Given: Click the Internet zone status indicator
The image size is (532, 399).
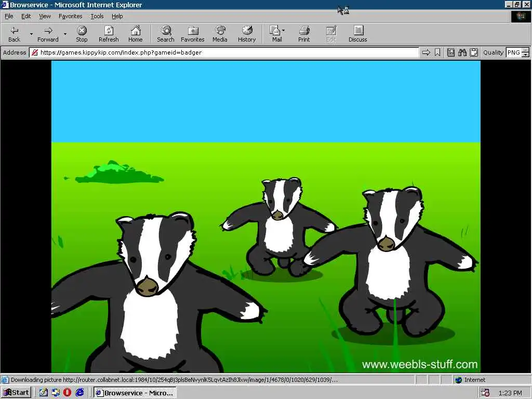Looking at the screenshot, I should pyautogui.click(x=470, y=380).
